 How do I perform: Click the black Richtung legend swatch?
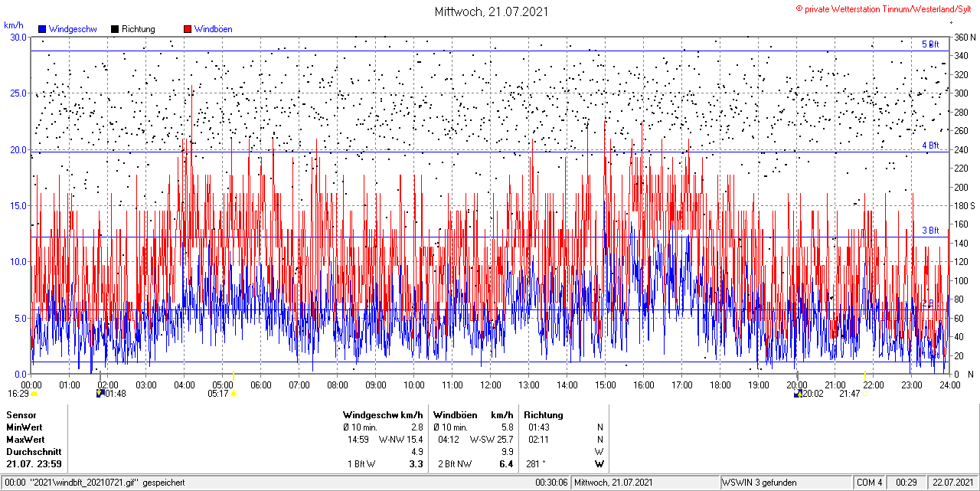(x=115, y=29)
